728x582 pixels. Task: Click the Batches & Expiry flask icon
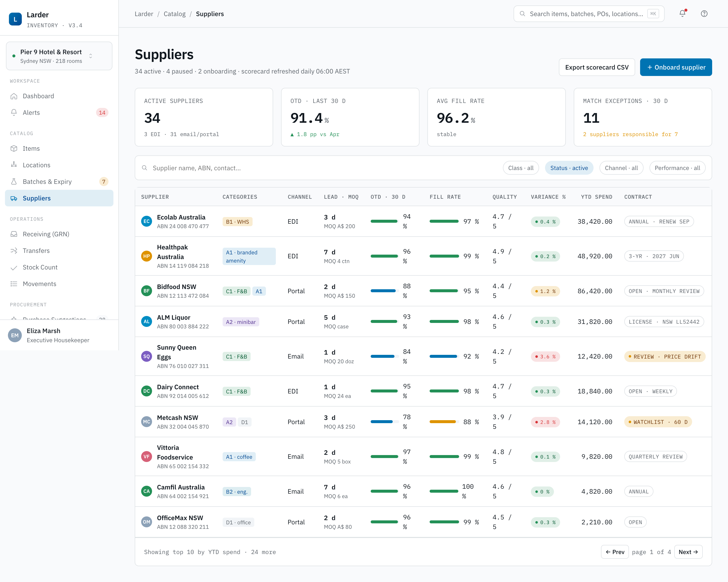tap(14, 182)
